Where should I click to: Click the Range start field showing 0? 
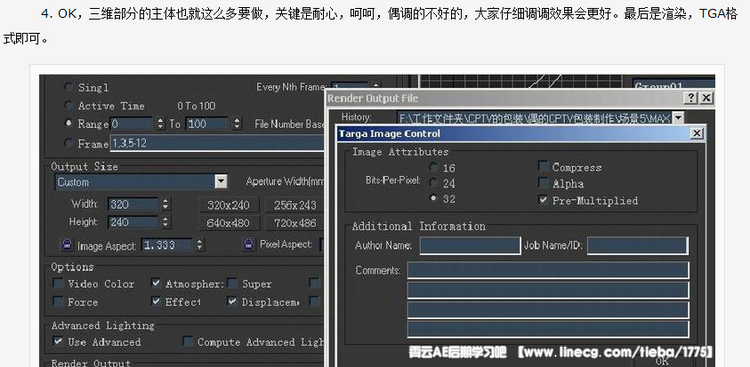(132, 124)
